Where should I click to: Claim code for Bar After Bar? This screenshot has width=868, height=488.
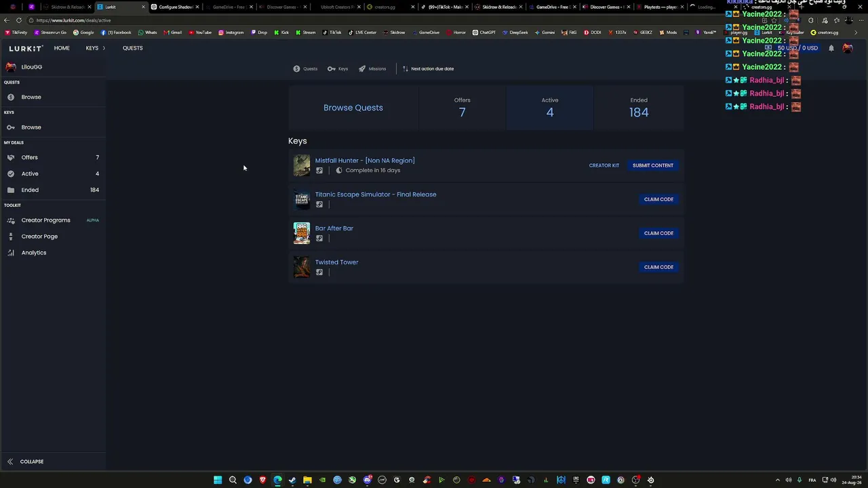(x=658, y=233)
